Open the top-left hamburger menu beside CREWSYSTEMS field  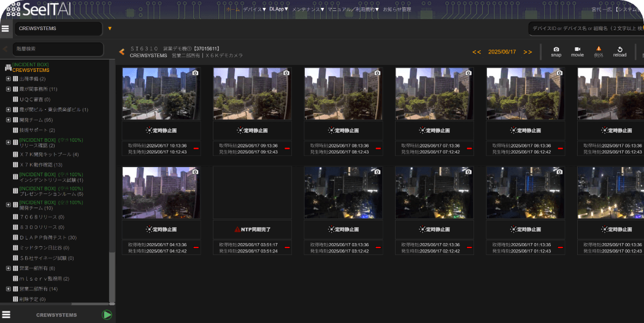6,29
